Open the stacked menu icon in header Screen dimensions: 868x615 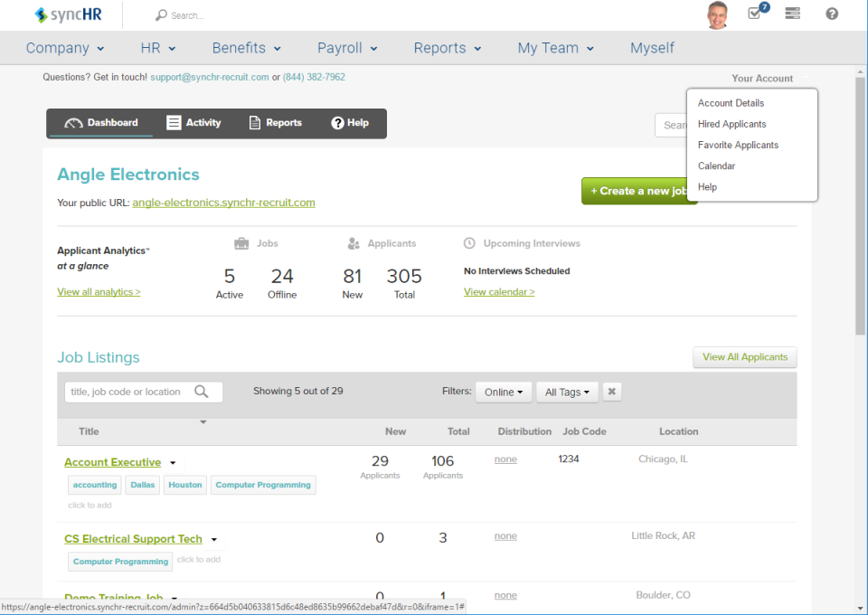[x=792, y=14]
